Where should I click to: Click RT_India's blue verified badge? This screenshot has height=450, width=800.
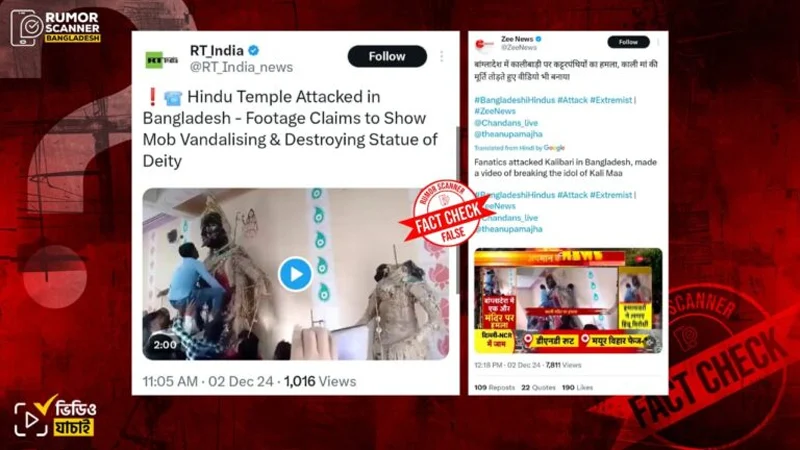click(254, 50)
